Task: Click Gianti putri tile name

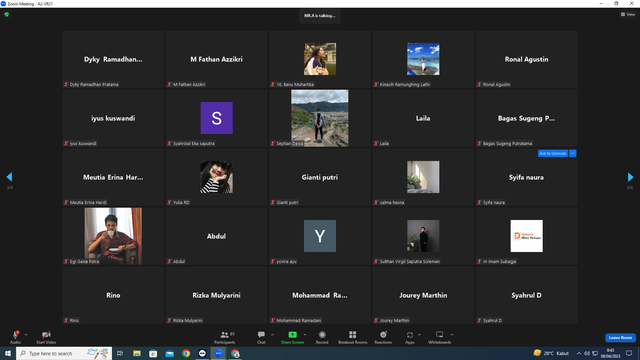Action: coord(320,177)
